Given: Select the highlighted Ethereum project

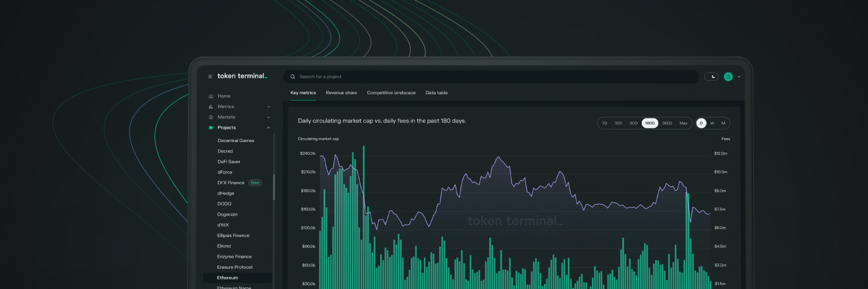Looking at the screenshot, I should pos(237,277).
